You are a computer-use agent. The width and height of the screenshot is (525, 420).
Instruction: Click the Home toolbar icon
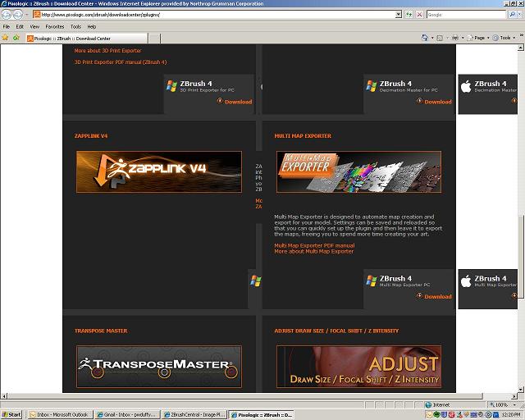[x=425, y=38]
